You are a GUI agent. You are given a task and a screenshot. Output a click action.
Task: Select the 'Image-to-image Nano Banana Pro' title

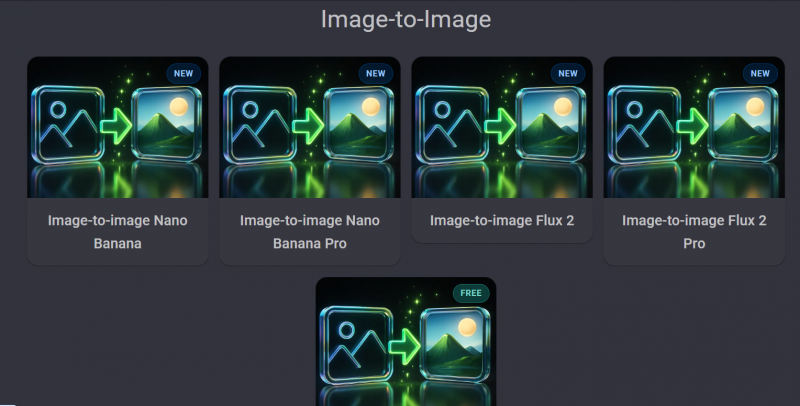click(x=310, y=232)
